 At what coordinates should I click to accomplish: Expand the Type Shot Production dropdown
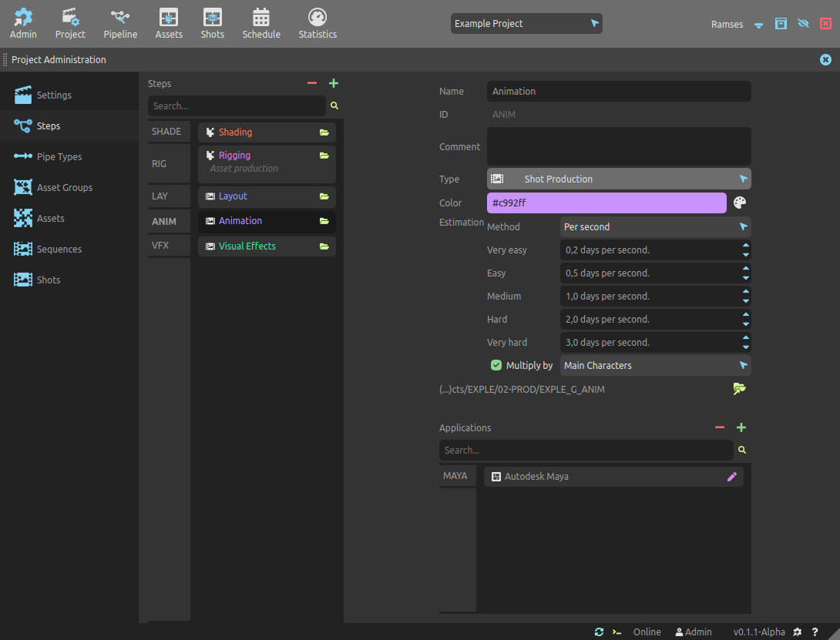pos(619,179)
